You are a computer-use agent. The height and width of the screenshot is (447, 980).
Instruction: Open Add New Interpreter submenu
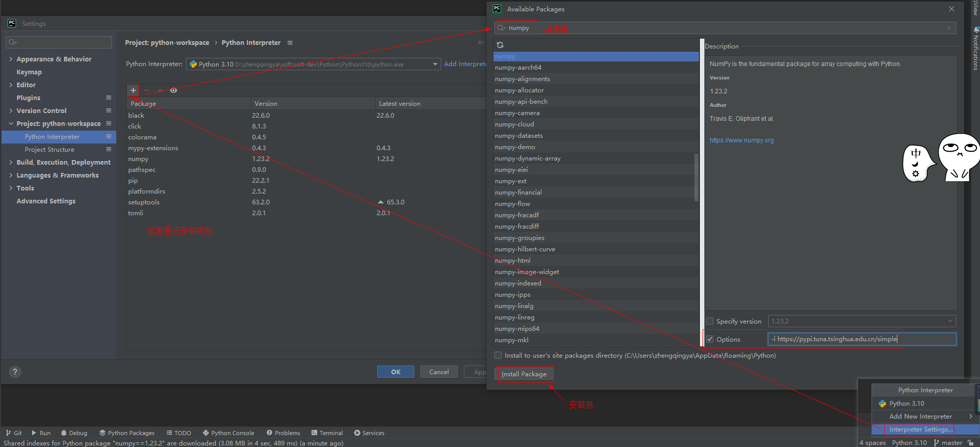click(925, 416)
